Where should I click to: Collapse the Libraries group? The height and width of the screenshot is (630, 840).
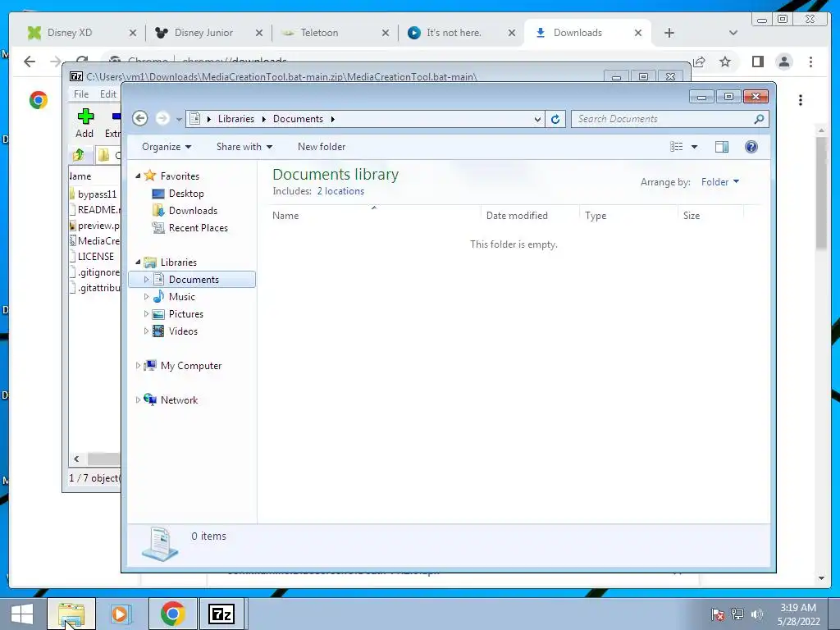[x=138, y=262]
